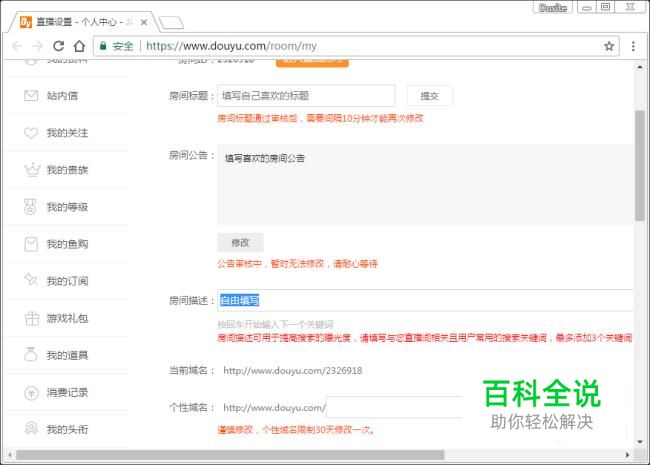This screenshot has height=465, width=650.
Task: Open the Chrome three-dot menu
Action: pos(633,46)
